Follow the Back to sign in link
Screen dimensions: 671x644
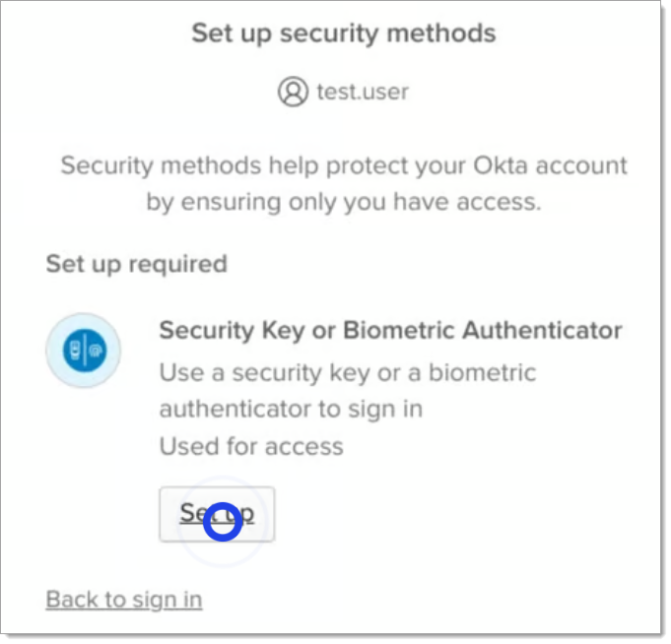(124, 599)
